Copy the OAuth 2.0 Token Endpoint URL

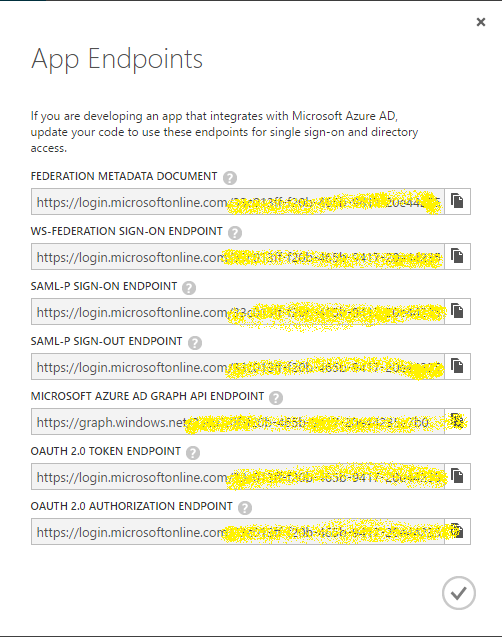pyautogui.click(x=457, y=476)
